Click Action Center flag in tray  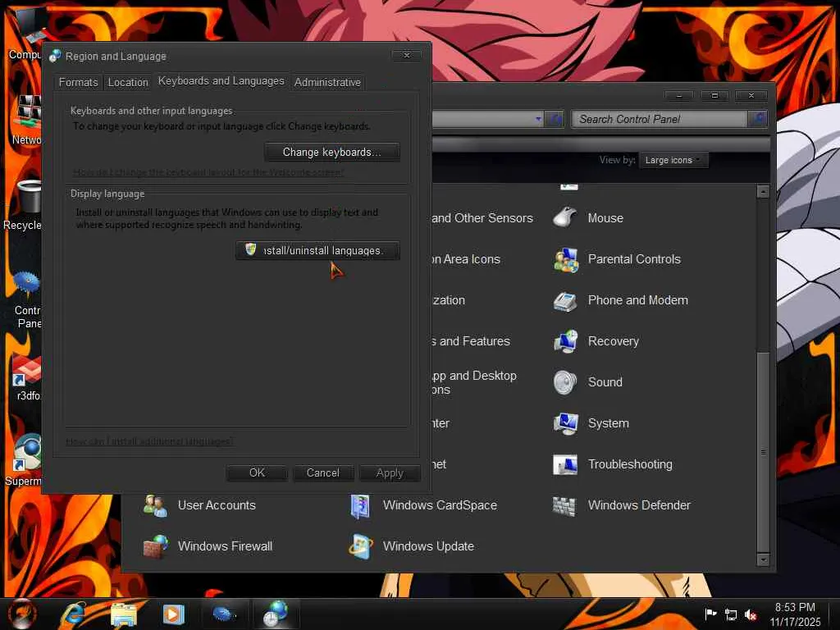point(710,614)
